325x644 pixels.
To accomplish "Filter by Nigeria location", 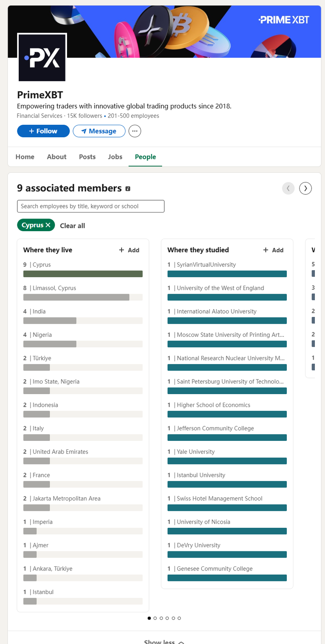I will [83, 339].
